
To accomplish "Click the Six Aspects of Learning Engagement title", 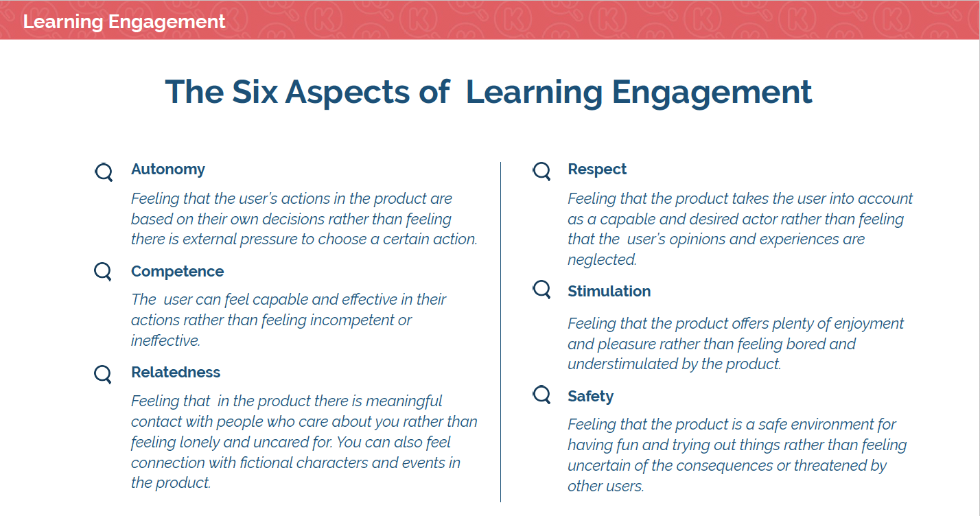I will pyautogui.click(x=489, y=91).
